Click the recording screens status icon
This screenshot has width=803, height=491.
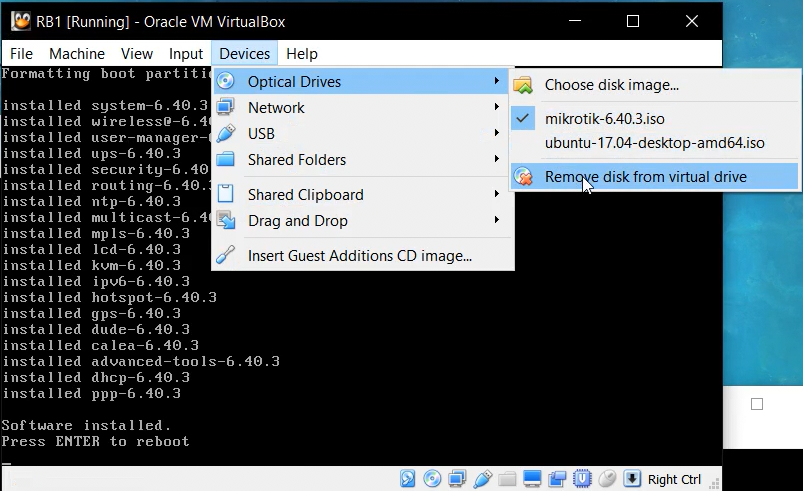[x=557, y=479]
